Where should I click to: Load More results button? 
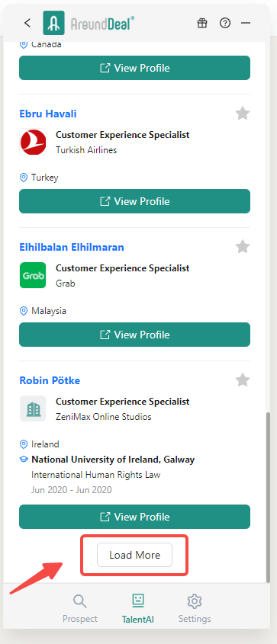[x=134, y=556]
